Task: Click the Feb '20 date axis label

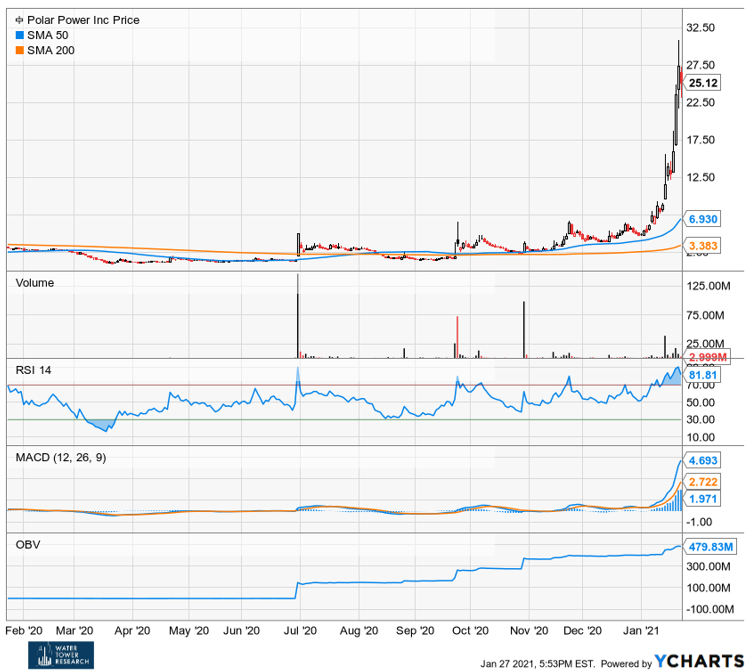Action: [24, 631]
